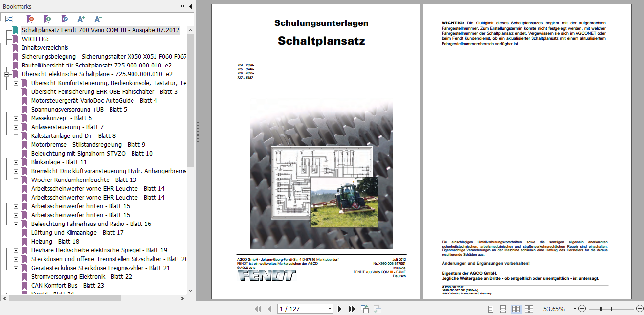Click the 53.65% zoom value field
The height and width of the screenshot is (315, 644).
(554, 309)
